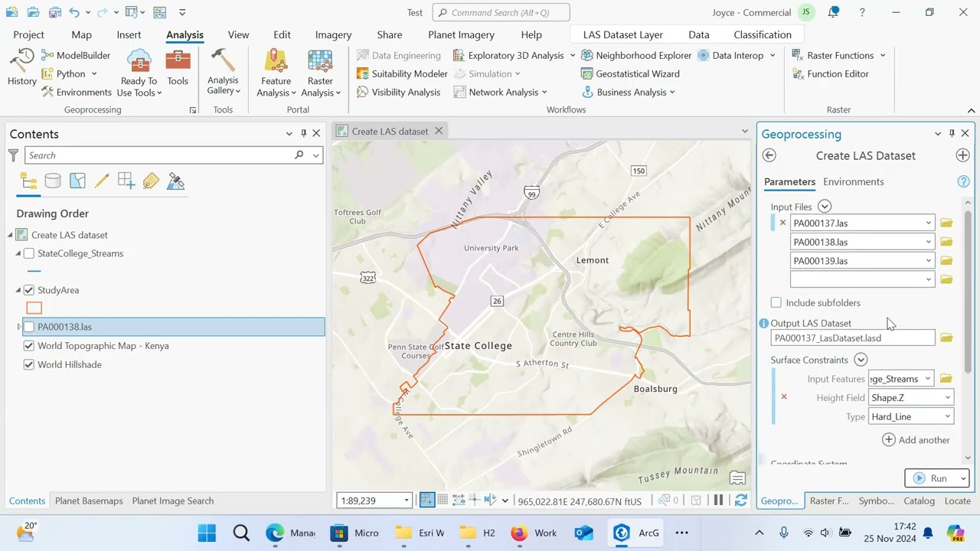Browse for Output LAS Dataset location
The width and height of the screenshot is (980, 551).
tap(946, 337)
